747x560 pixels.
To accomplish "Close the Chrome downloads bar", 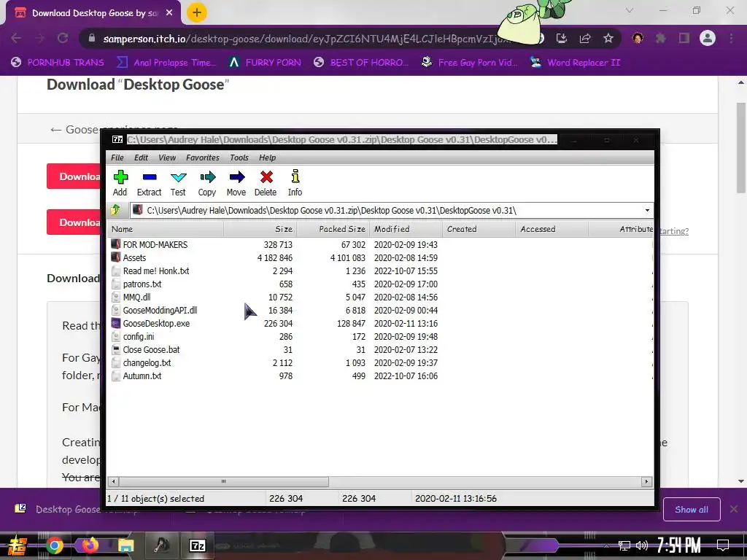I will [x=734, y=510].
